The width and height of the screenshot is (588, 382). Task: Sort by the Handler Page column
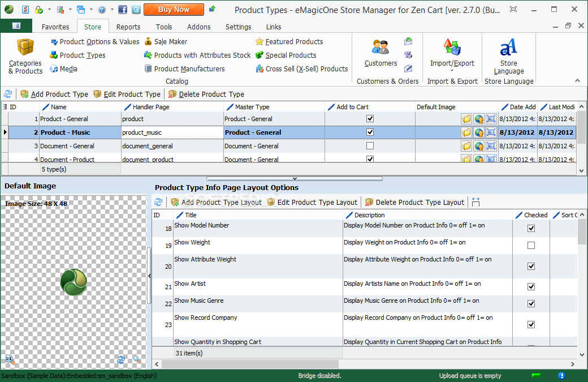(172, 107)
